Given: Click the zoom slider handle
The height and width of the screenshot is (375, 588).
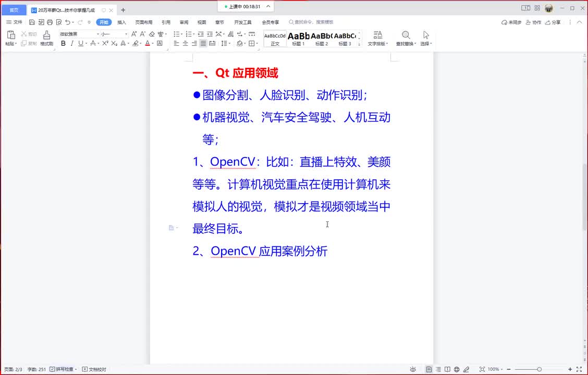Looking at the screenshot, I should click(x=539, y=369).
